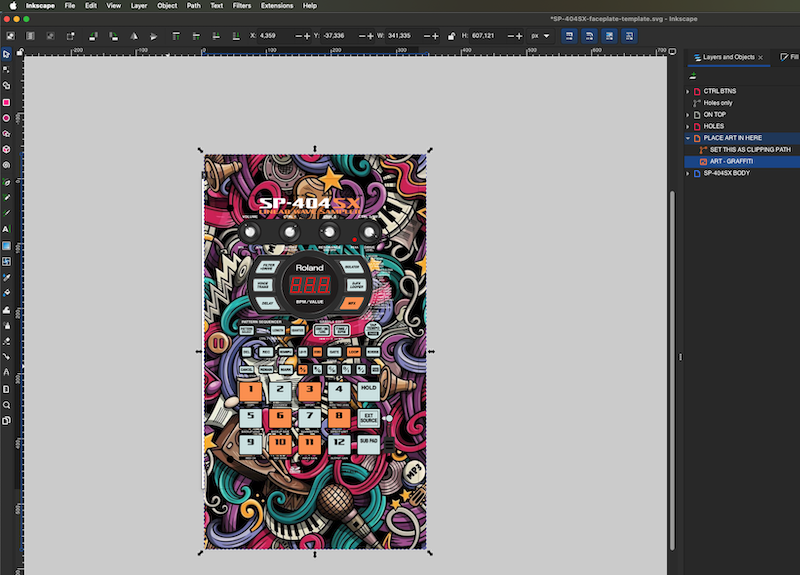The height and width of the screenshot is (575, 800).
Task: Open the px units dropdown
Action: 541,36
